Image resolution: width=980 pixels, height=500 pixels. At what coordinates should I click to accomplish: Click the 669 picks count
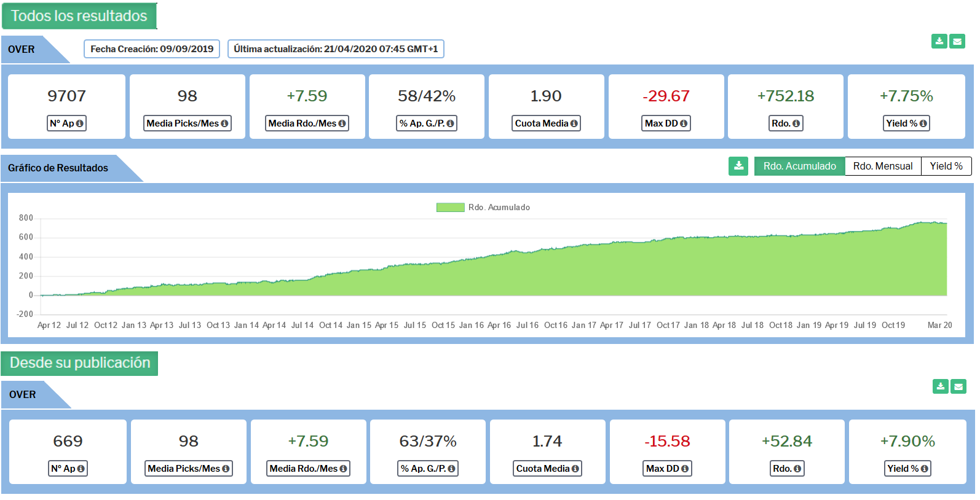68,441
